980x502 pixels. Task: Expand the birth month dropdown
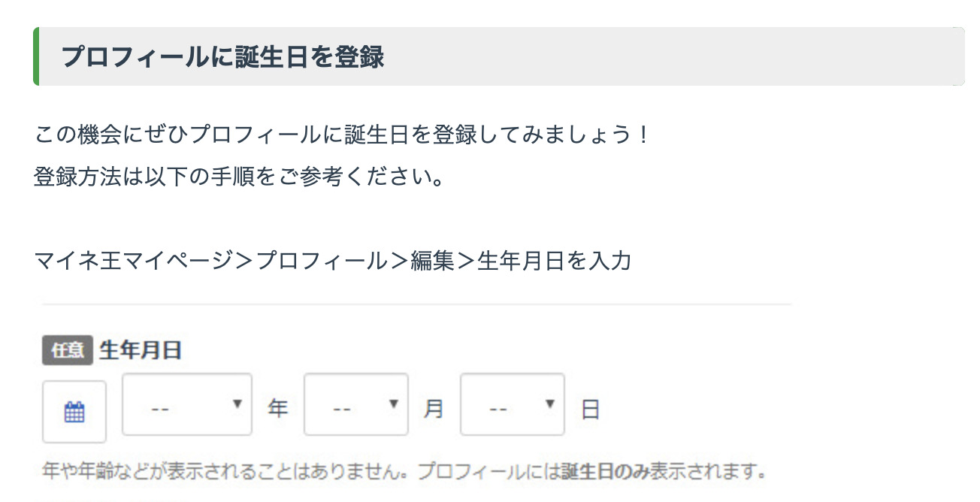coord(355,404)
